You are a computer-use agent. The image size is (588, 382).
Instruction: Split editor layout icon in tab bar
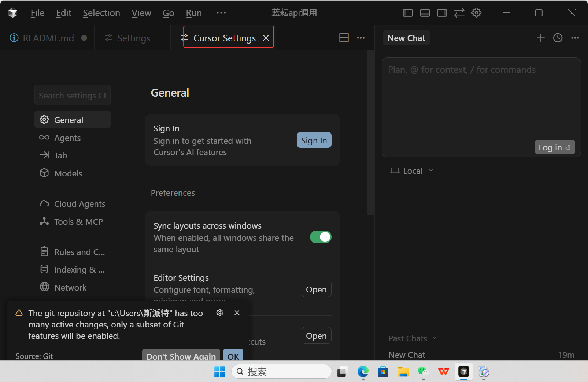tap(344, 38)
